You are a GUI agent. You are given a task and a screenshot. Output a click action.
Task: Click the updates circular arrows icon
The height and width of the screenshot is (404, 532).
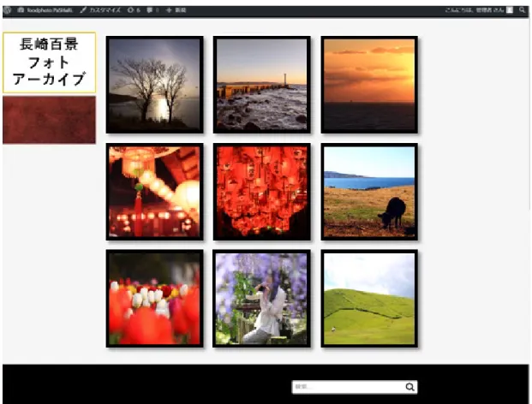pos(130,10)
